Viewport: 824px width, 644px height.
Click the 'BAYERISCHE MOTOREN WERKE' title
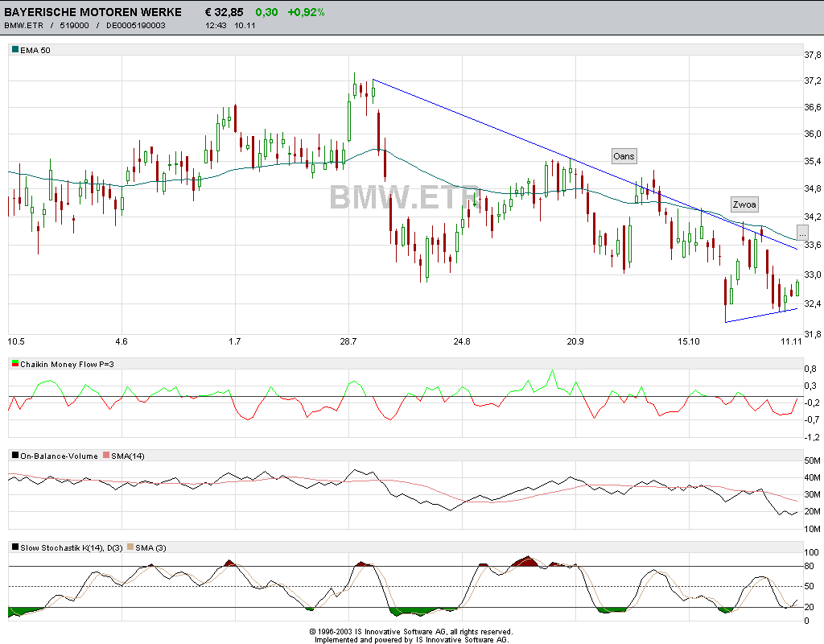(93, 12)
